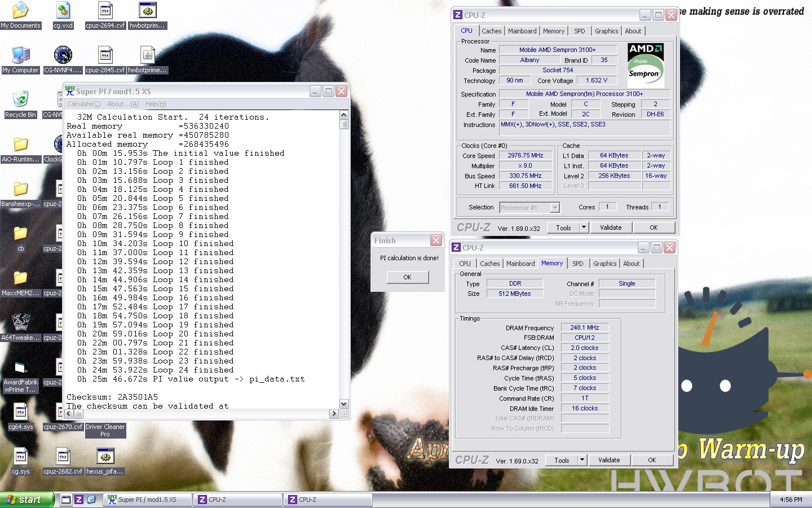The height and width of the screenshot is (508, 812).
Task: Switch to Mainboard tab in top CPU-Z
Action: pyautogui.click(x=522, y=31)
